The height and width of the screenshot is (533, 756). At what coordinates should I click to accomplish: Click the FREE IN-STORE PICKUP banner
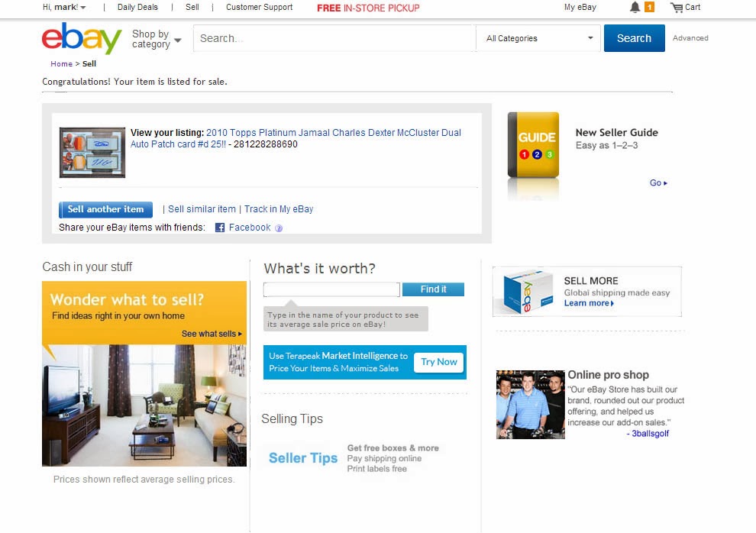click(368, 8)
